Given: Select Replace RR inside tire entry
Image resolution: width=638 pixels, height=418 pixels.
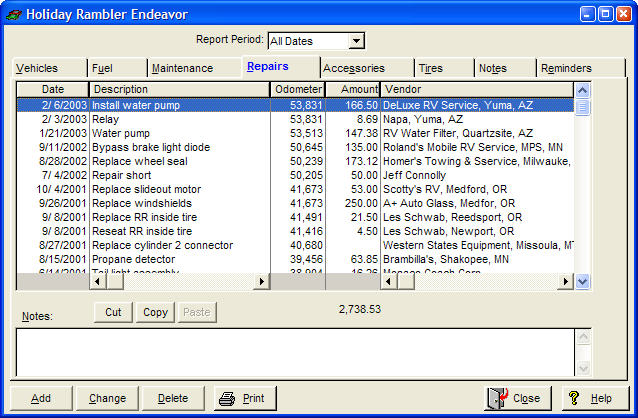Looking at the screenshot, I should pyautogui.click(x=295, y=217).
